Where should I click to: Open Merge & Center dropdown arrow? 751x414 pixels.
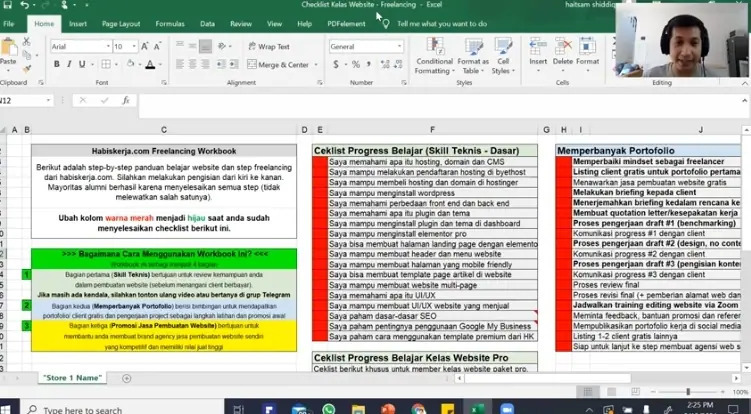click(316, 65)
